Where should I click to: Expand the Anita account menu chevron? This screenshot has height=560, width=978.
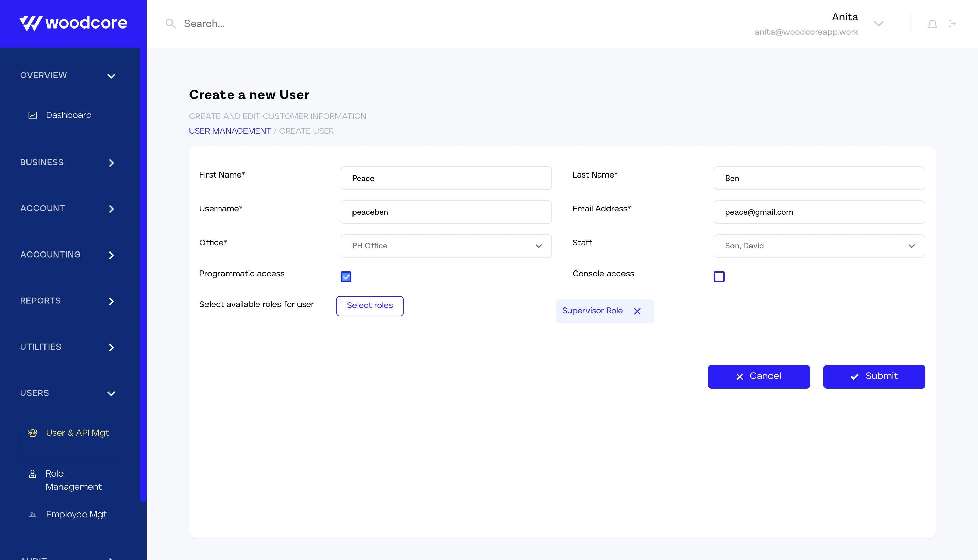(879, 24)
